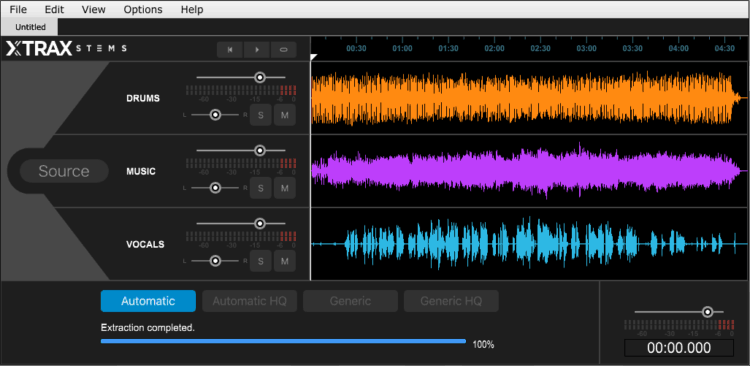Click the play transport button
The width and height of the screenshot is (750, 366).
(x=257, y=50)
